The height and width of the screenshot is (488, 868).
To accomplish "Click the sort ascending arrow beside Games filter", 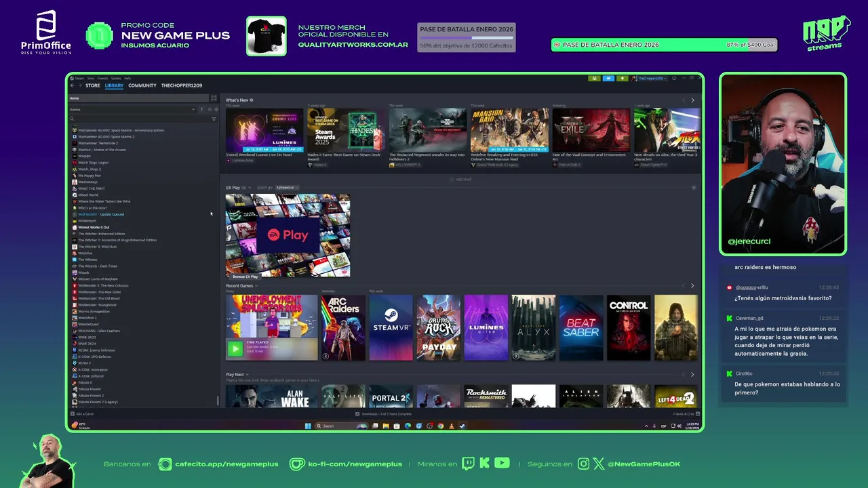I will pyautogui.click(x=201, y=109).
